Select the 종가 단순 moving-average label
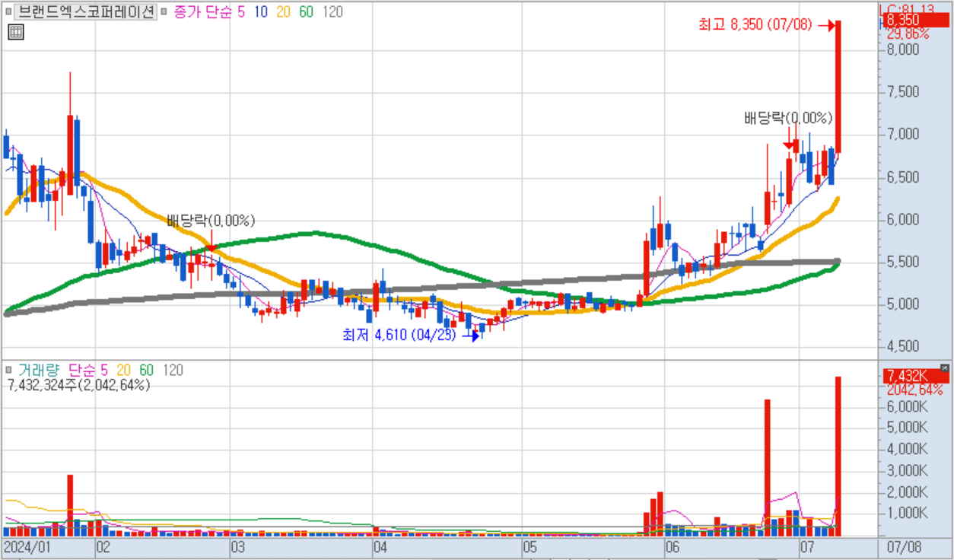This screenshot has width=954, height=560. pos(202,12)
